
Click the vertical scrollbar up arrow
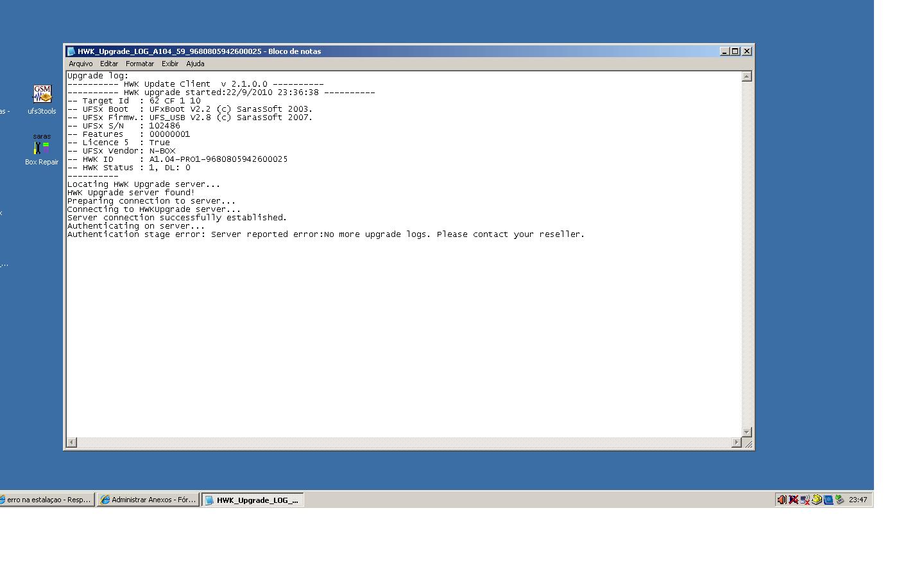(x=746, y=76)
